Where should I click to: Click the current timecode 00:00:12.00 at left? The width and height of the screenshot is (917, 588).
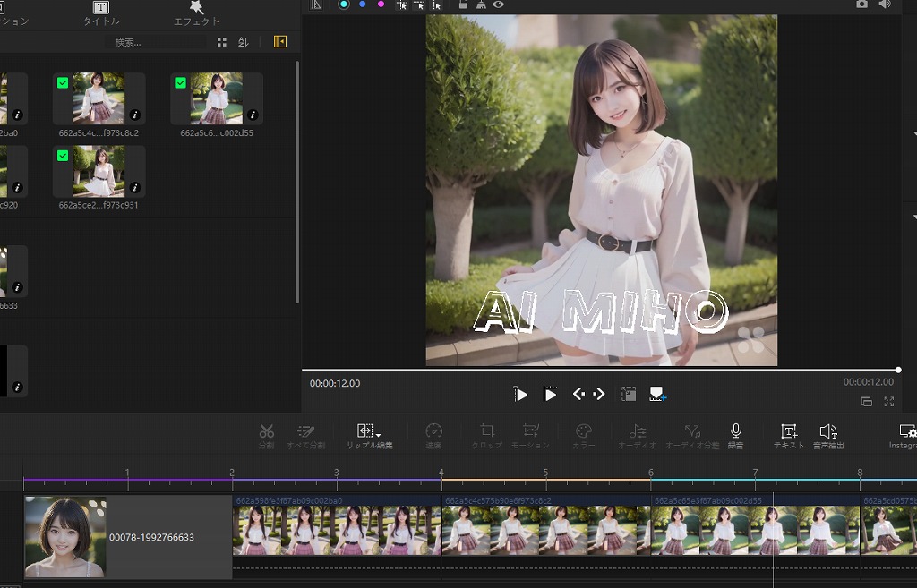point(335,383)
